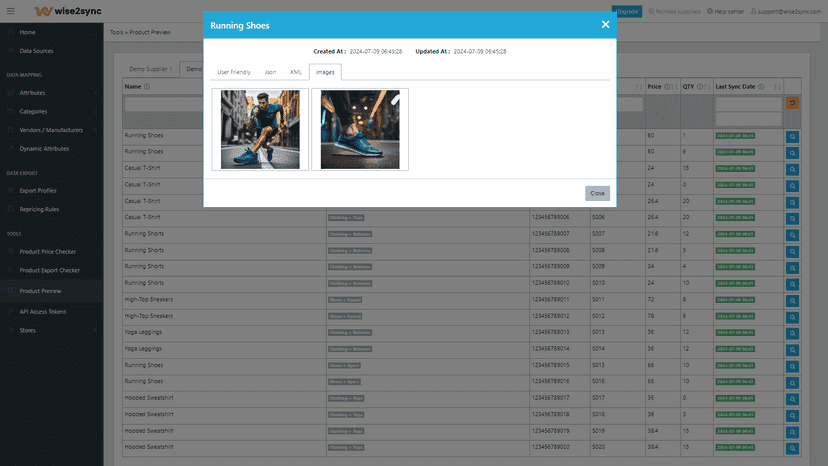Viewport: 828px width, 466px height.
Task: Preview product S007 with magnifier icon
Action: click(x=792, y=235)
